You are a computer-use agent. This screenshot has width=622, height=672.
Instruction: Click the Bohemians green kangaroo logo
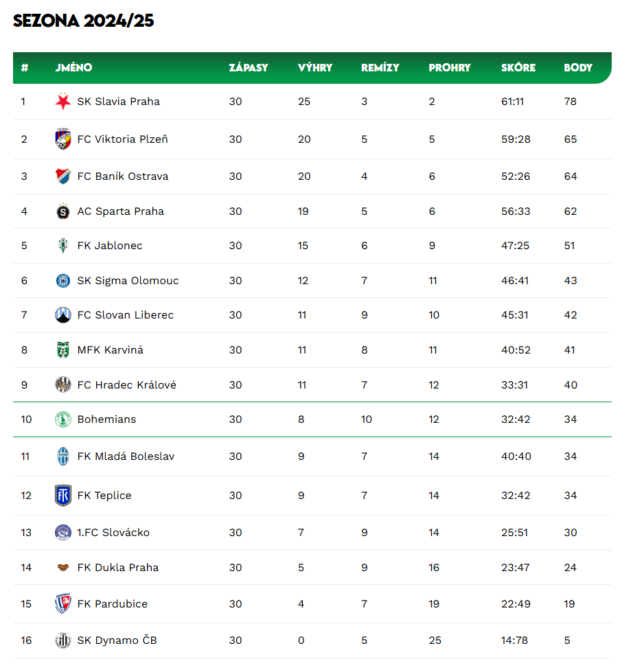[x=63, y=419]
